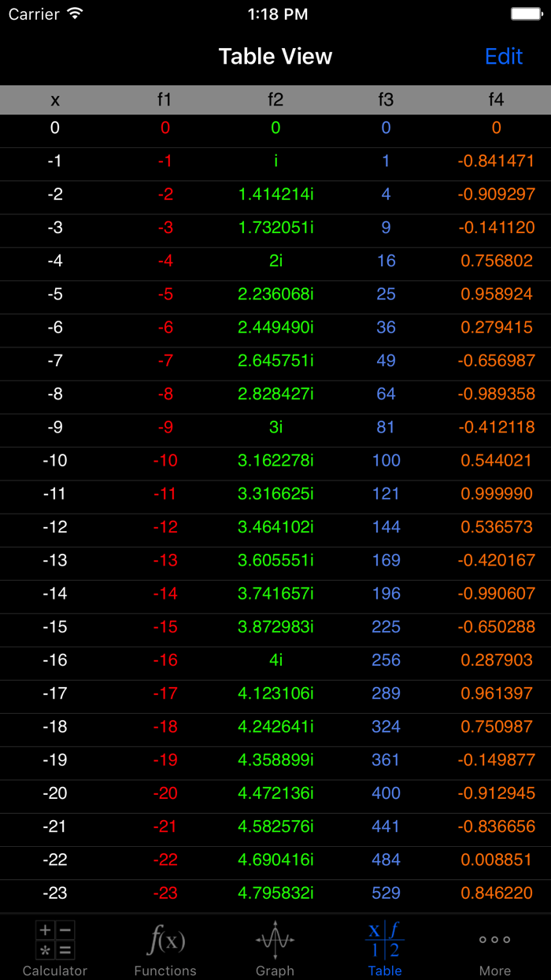Select the f1 value -15 in red

click(165, 627)
